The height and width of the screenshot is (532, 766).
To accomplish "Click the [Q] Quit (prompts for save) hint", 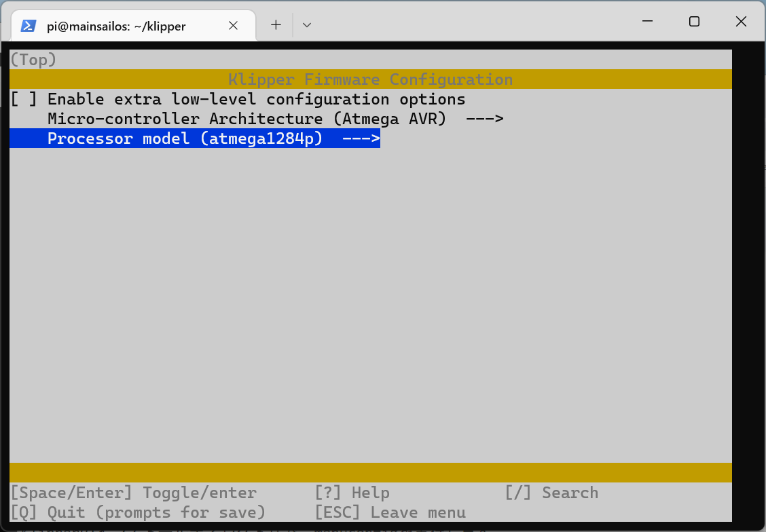I will coord(139,512).
